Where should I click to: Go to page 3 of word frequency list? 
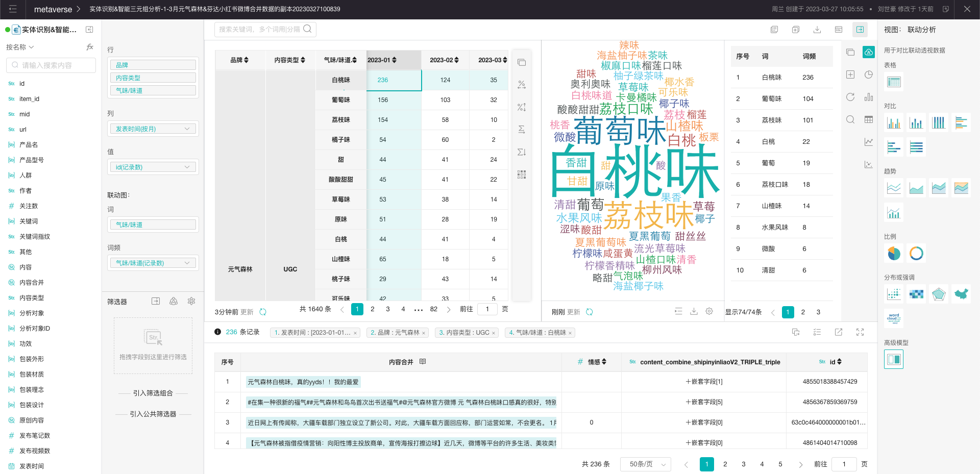[x=818, y=312]
